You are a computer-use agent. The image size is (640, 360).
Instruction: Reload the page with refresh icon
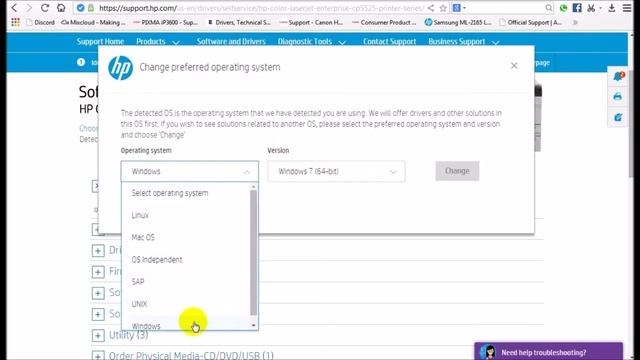[x=45, y=8]
